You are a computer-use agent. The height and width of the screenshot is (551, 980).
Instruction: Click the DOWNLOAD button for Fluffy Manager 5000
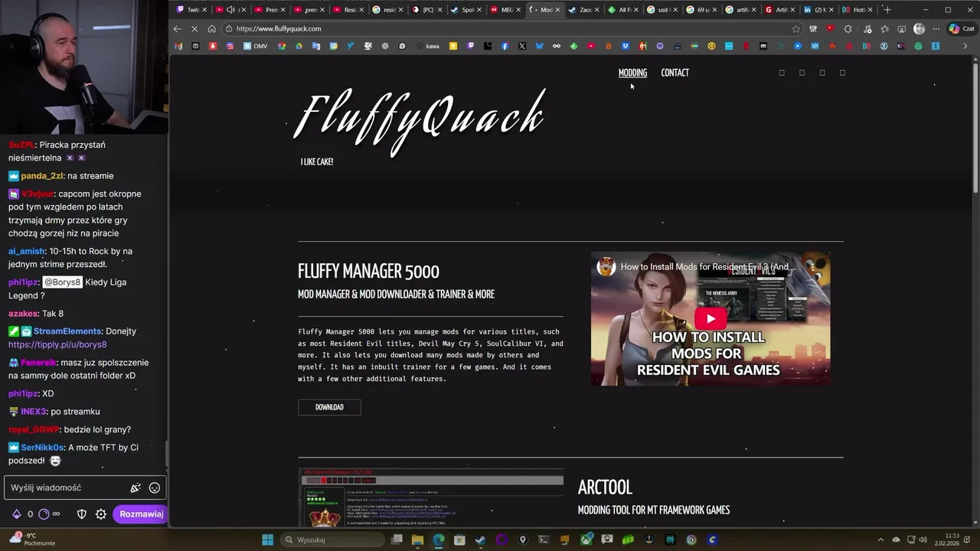(x=329, y=407)
